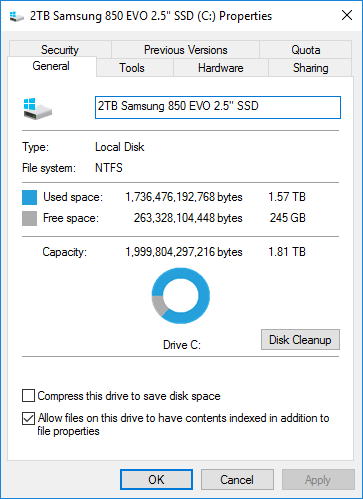The width and height of the screenshot is (363, 499).
Task: Launch Disk Cleanup
Action: [300, 340]
